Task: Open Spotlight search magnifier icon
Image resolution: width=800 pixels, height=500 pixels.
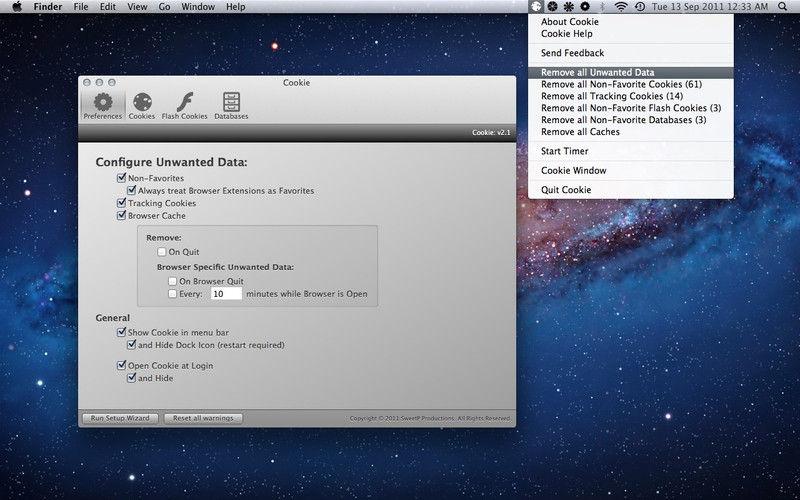Action: point(783,7)
